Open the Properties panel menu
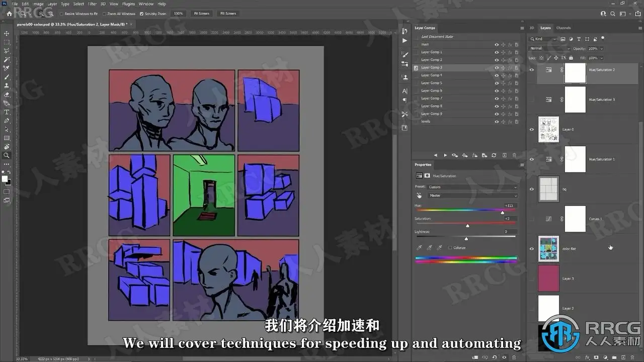 pyautogui.click(x=521, y=164)
